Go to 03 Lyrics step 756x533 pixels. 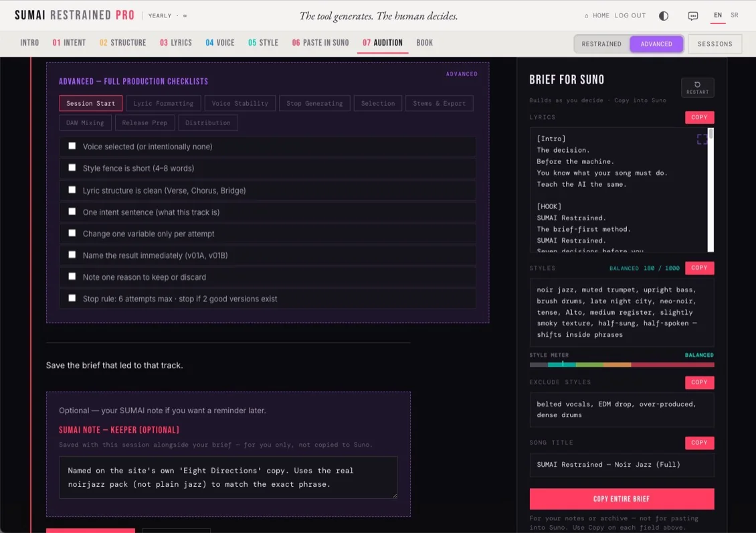click(176, 43)
